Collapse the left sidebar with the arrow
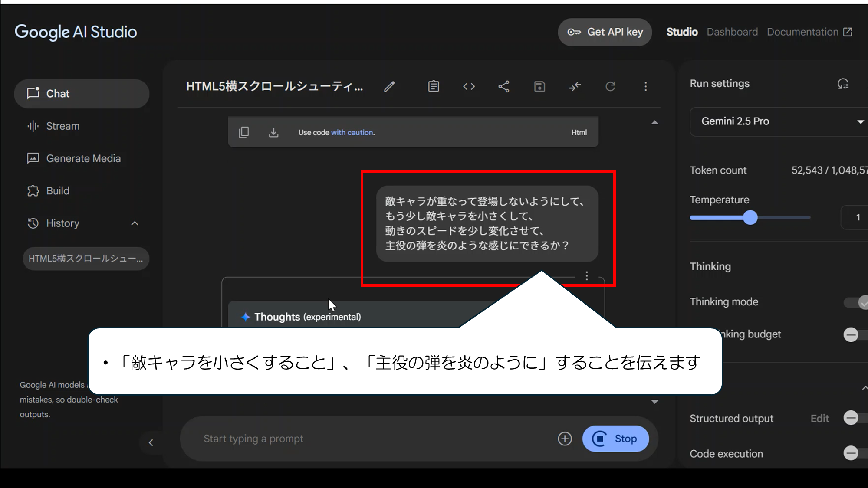 (151, 442)
